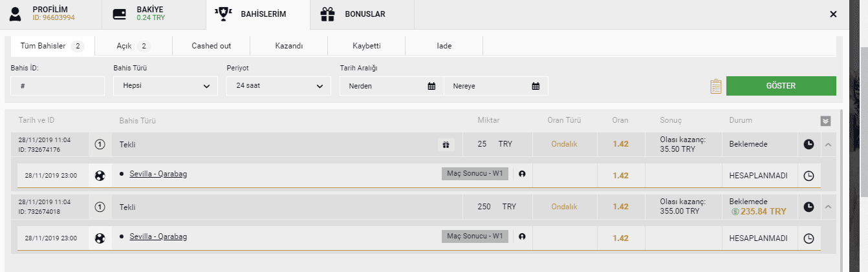Image resolution: width=868 pixels, height=272 pixels.
Task: Open the Periyot 24 saat dropdown
Action: pos(279,86)
